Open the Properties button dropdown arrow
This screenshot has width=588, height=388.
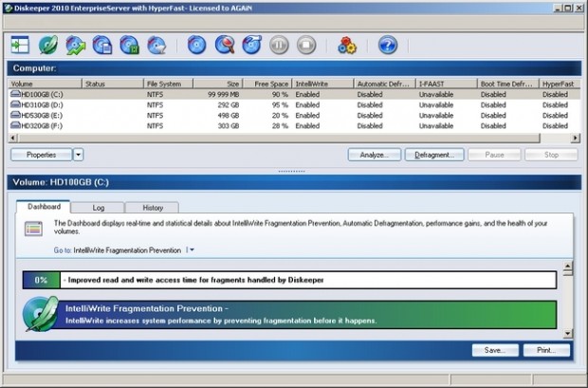click(78, 155)
